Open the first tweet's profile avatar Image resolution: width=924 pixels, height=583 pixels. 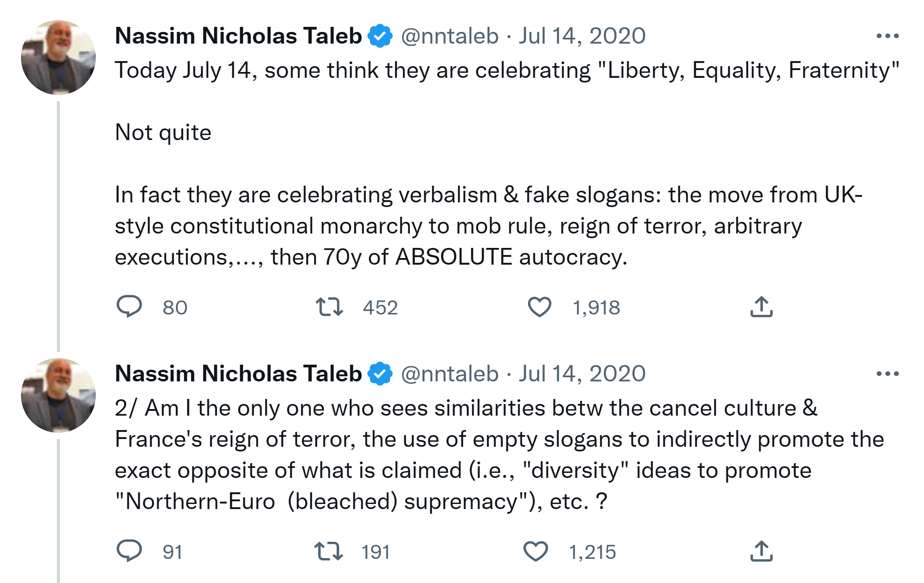(x=58, y=58)
